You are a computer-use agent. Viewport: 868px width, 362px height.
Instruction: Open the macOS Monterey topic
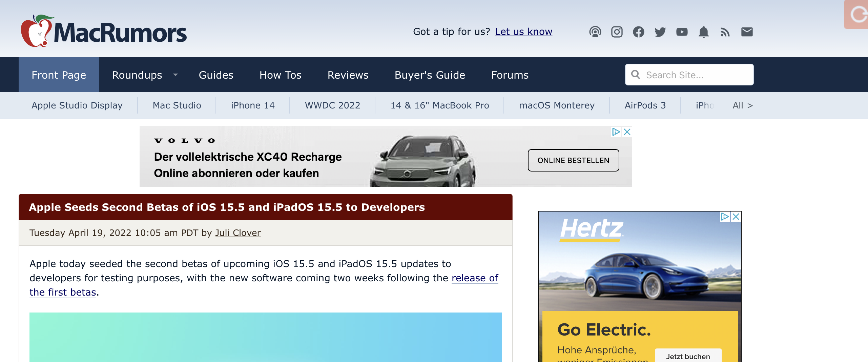tap(557, 105)
